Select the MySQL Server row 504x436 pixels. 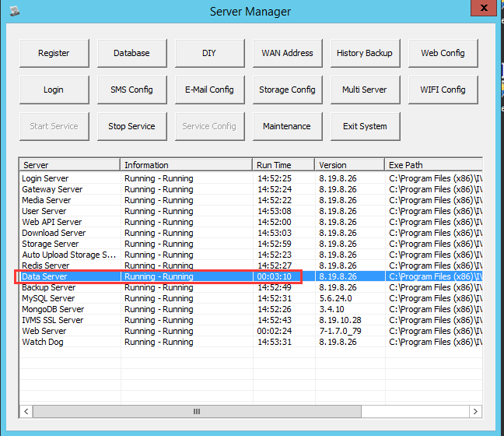[x=250, y=299]
